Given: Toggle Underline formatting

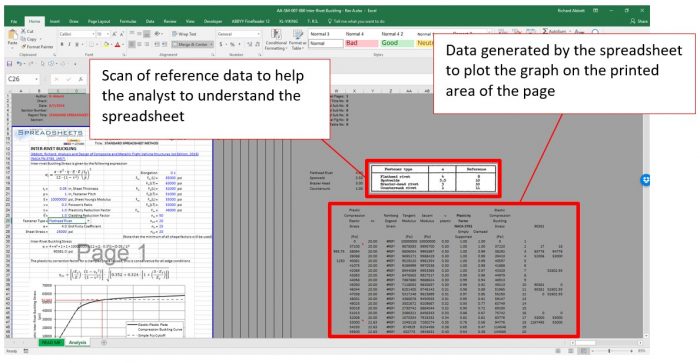Looking at the screenshot, I should point(77,45).
